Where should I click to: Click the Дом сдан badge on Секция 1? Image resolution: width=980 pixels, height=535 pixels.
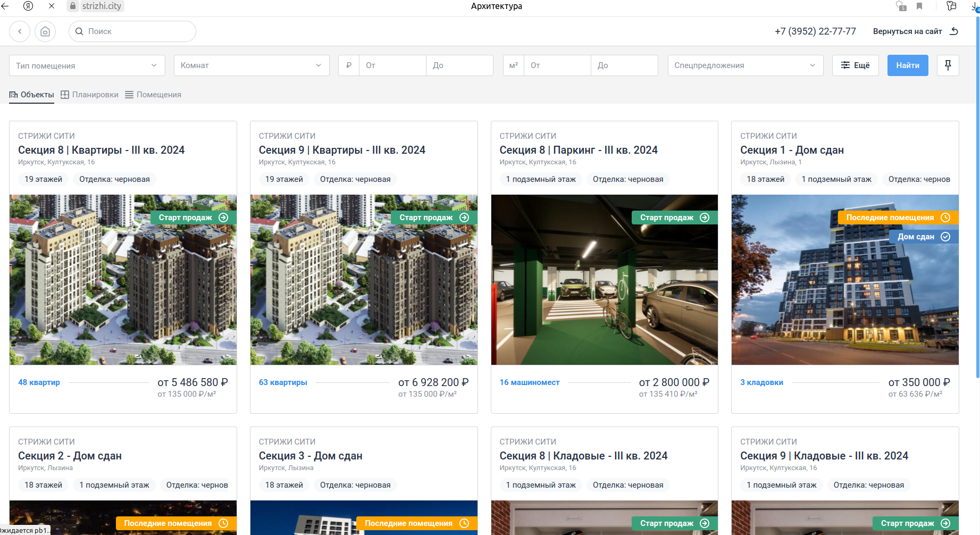pyautogui.click(x=924, y=237)
